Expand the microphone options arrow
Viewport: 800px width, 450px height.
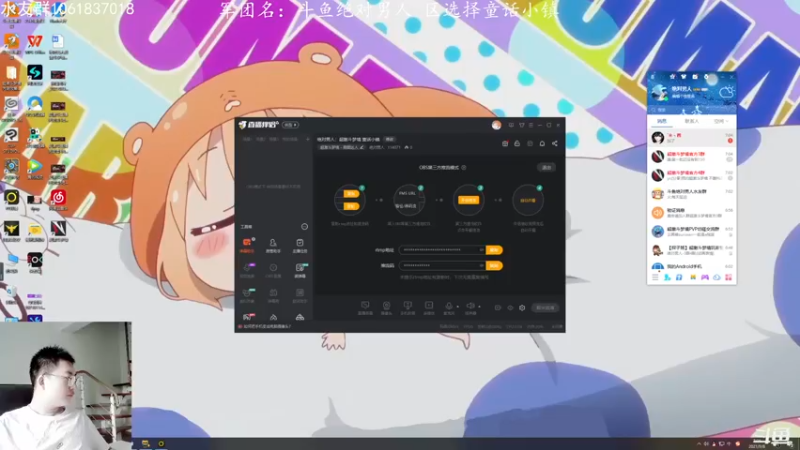tap(458, 307)
